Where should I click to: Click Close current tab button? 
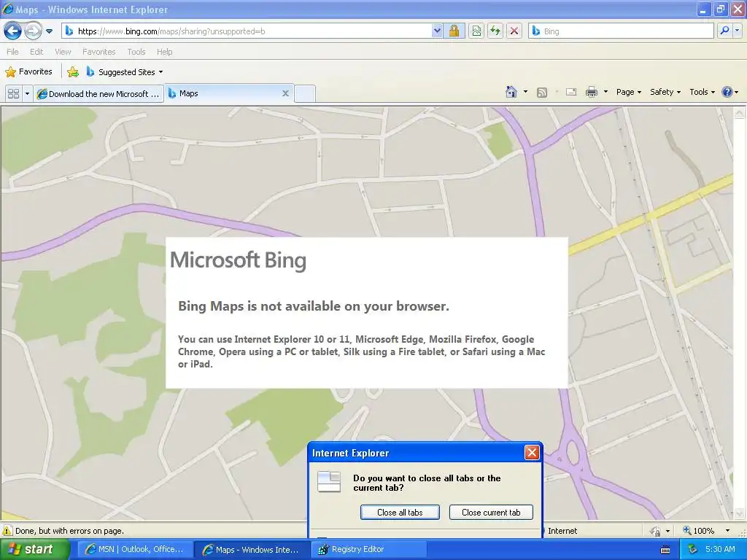point(491,513)
